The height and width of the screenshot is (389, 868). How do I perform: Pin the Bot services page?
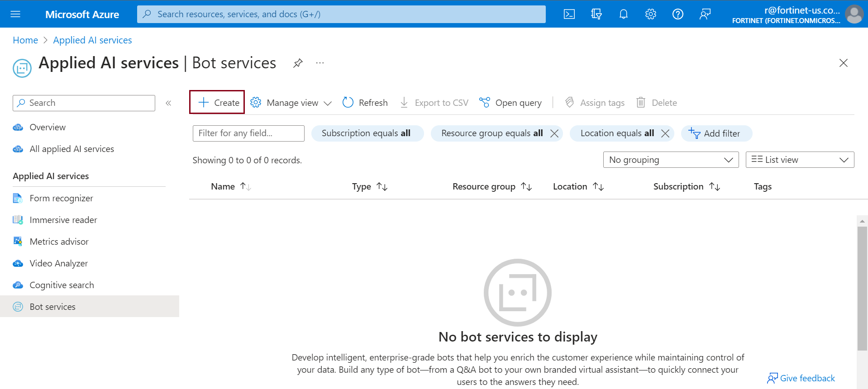pos(297,63)
